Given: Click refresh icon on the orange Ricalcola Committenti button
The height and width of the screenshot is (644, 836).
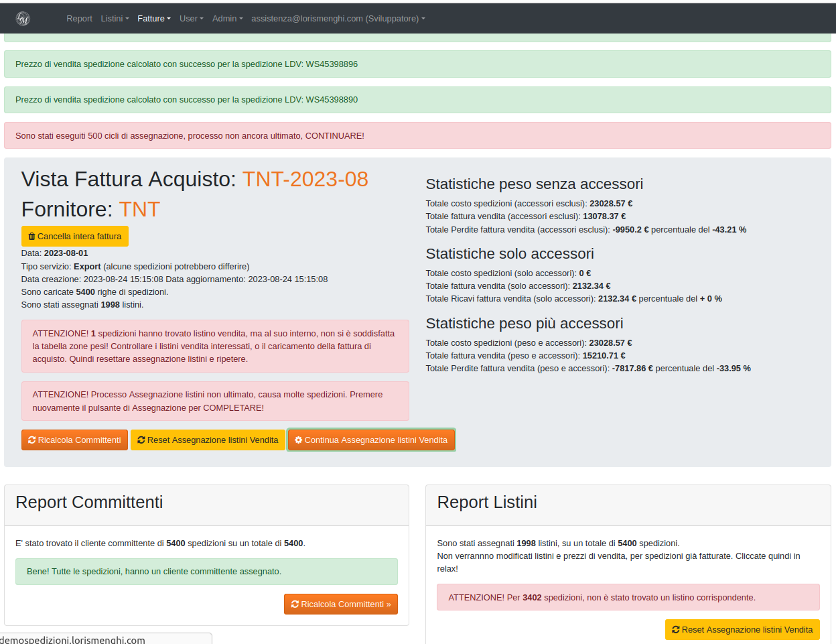Looking at the screenshot, I should pyautogui.click(x=32, y=440).
